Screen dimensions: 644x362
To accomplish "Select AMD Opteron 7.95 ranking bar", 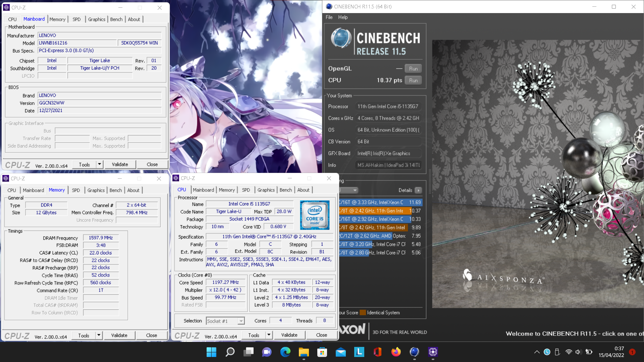I will 380,236.
